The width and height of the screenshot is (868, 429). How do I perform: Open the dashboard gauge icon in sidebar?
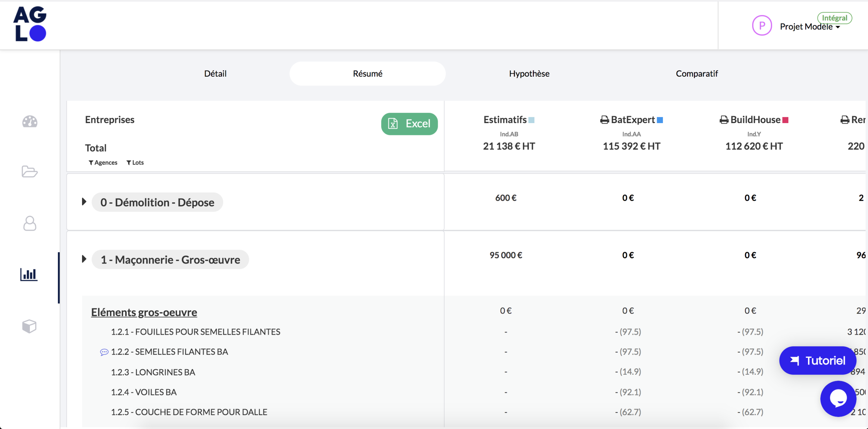click(x=30, y=121)
